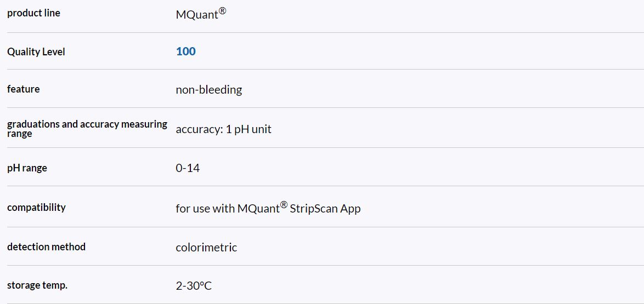
Task: Select the "accuracy: 1 pH unit" value
Action: [223, 129]
